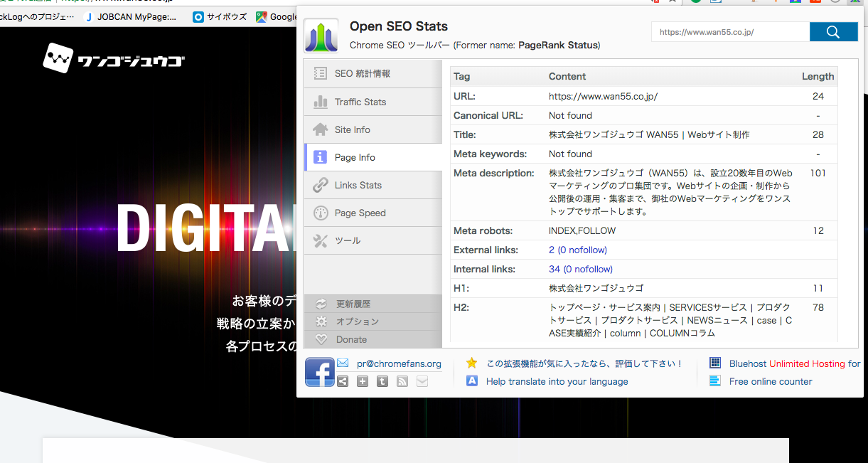Select the Links Stats tab
The image size is (868, 463).
pos(358,185)
